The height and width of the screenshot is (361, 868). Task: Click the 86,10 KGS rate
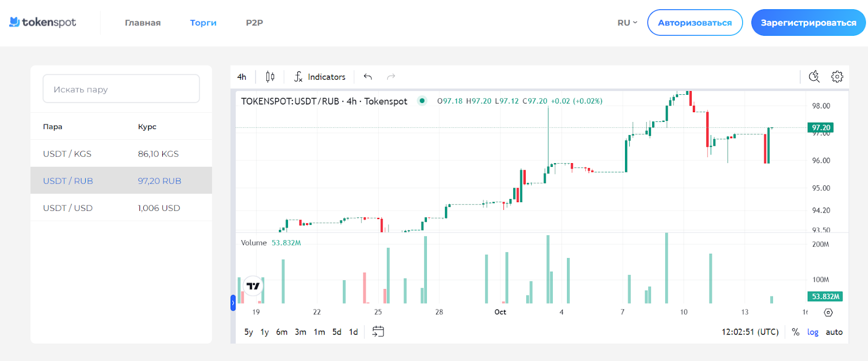point(158,154)
